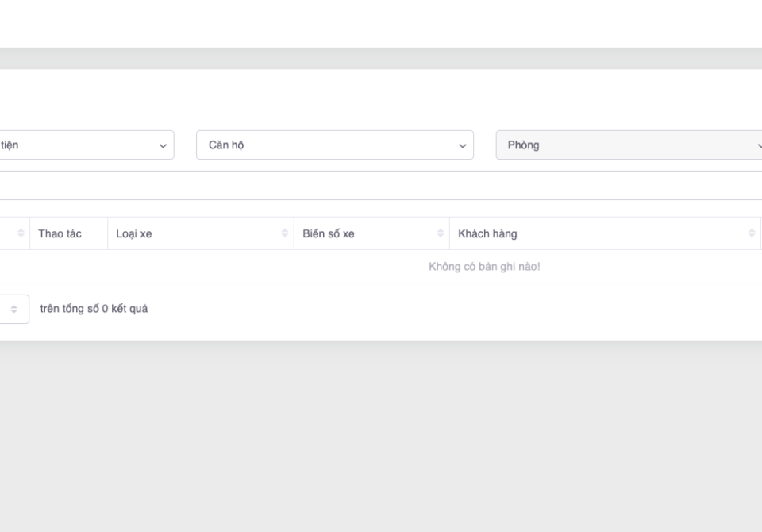
Task: Open the Phòng dropdown
Action: click(627, 145)
